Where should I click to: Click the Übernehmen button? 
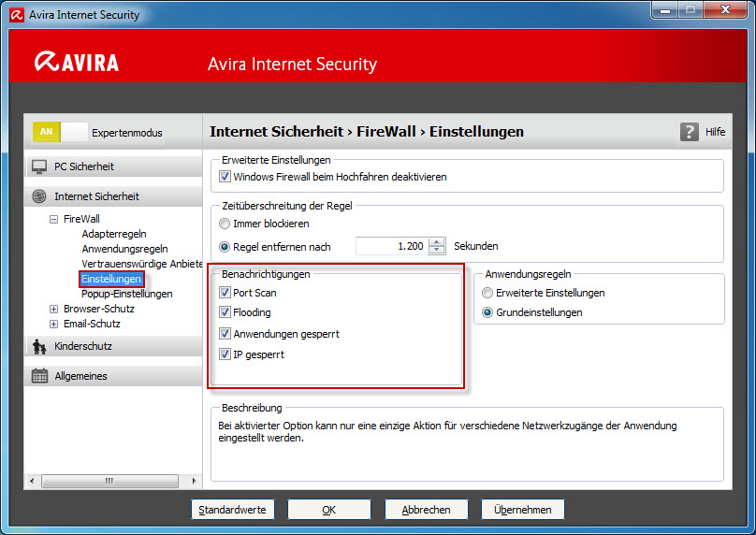pyautogui.click(x=523, y=510)
